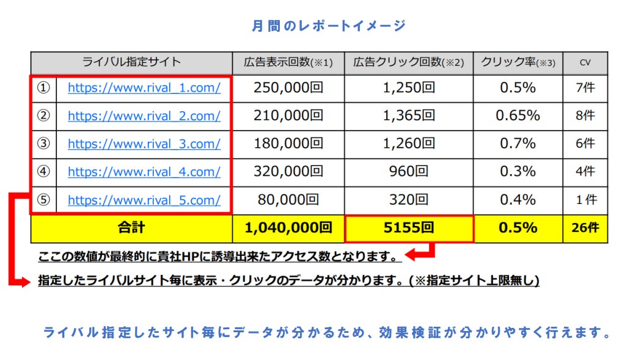
Task: Select the 80,000回 impressions cell
Action: [288, 200]
